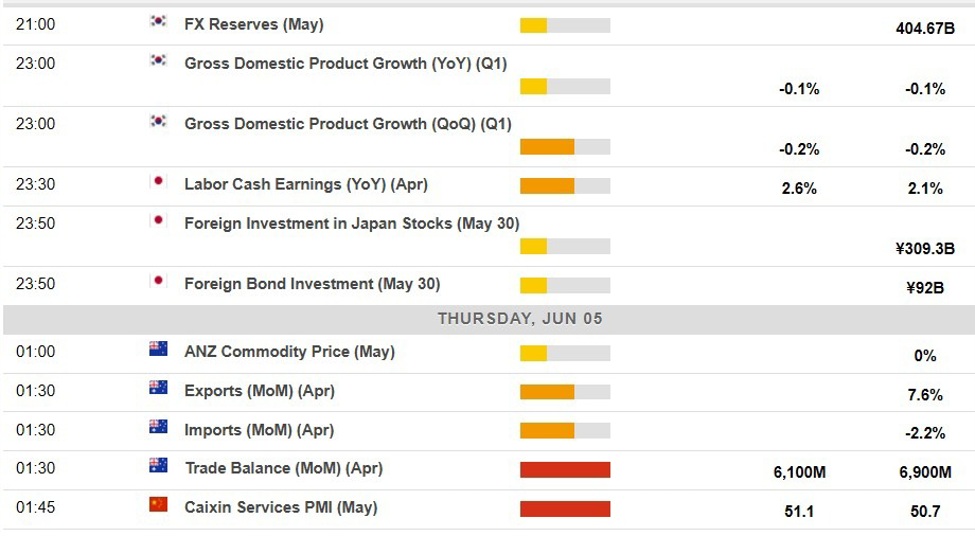Select the Australia flag beside Exports (MoM)
975x536 pixels.
pos(157,388)
